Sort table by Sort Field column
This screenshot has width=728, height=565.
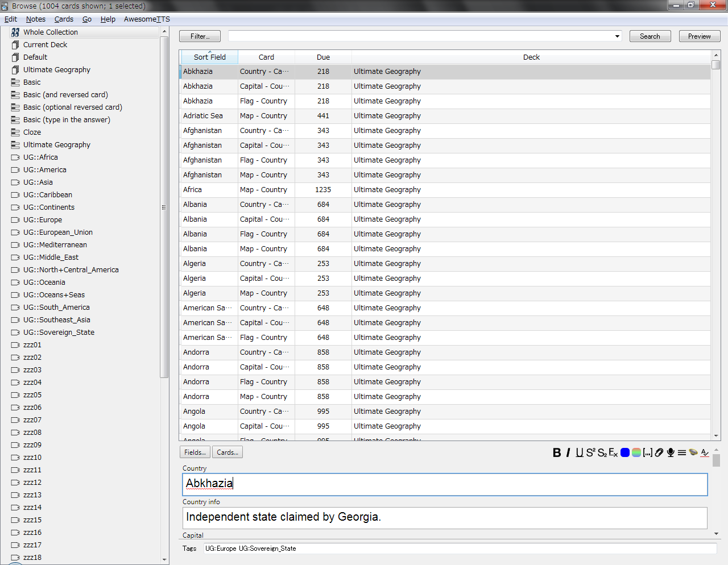pyautogui.click(x=209, y=57)
